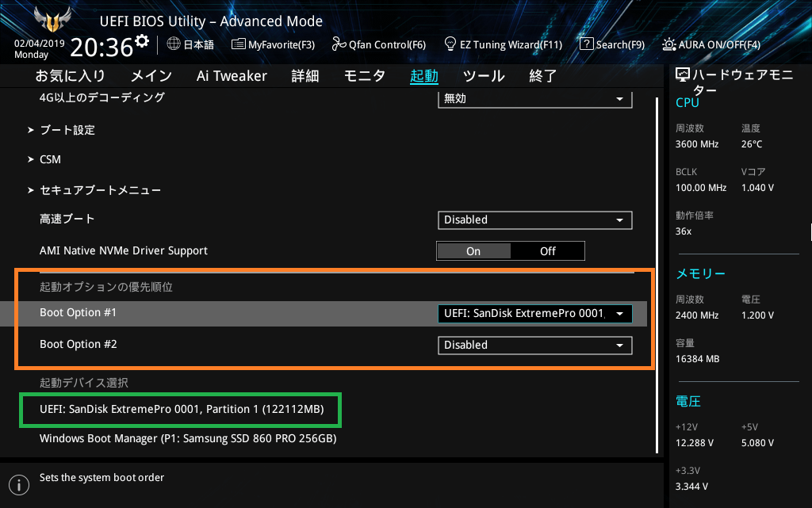Image resolution: width=812 pixels, height=508 pixels.
Task: Click the 高速ブート setting label
Action: point(67,219)
